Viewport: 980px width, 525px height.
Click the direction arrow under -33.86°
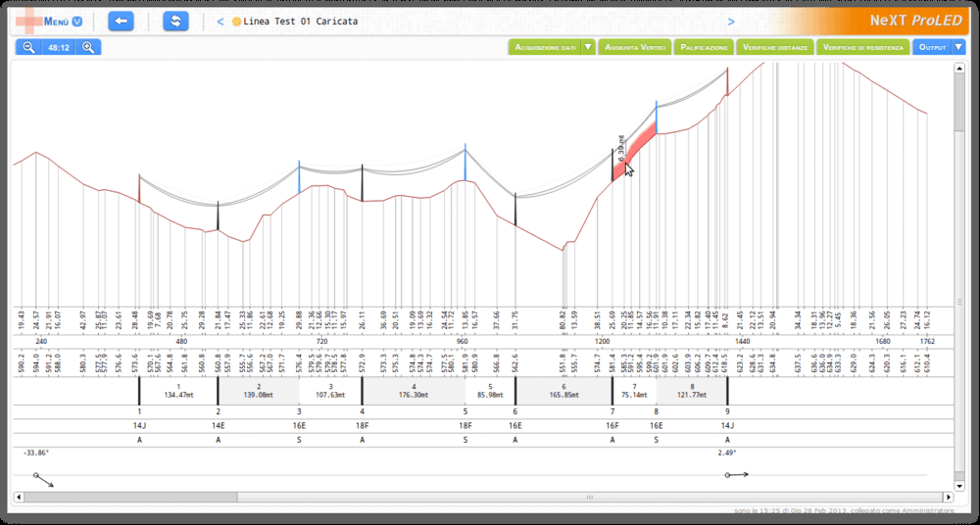[44, 480]
